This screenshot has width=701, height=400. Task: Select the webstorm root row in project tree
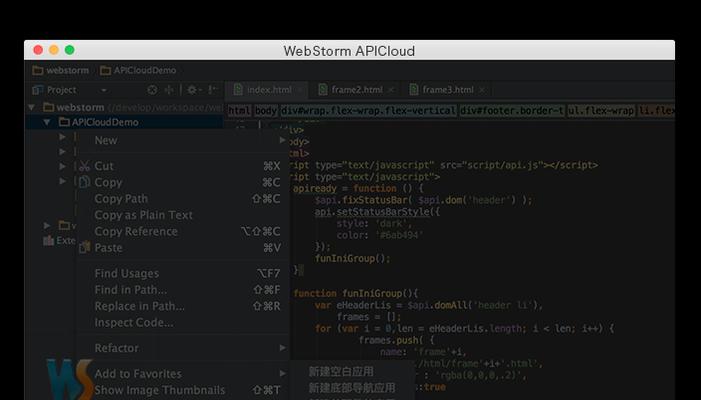point(124,107)
